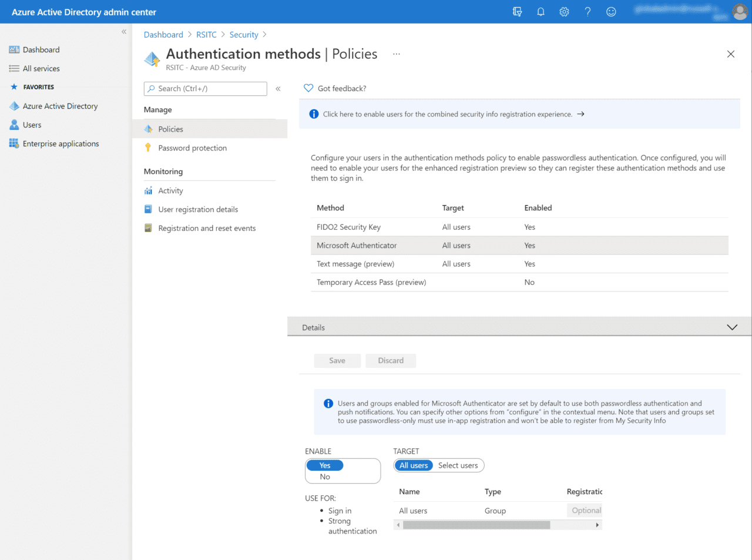Click the horizontal scrollbar in target table
The height and width of the screenshot is (560, 752).
[476, 525]
